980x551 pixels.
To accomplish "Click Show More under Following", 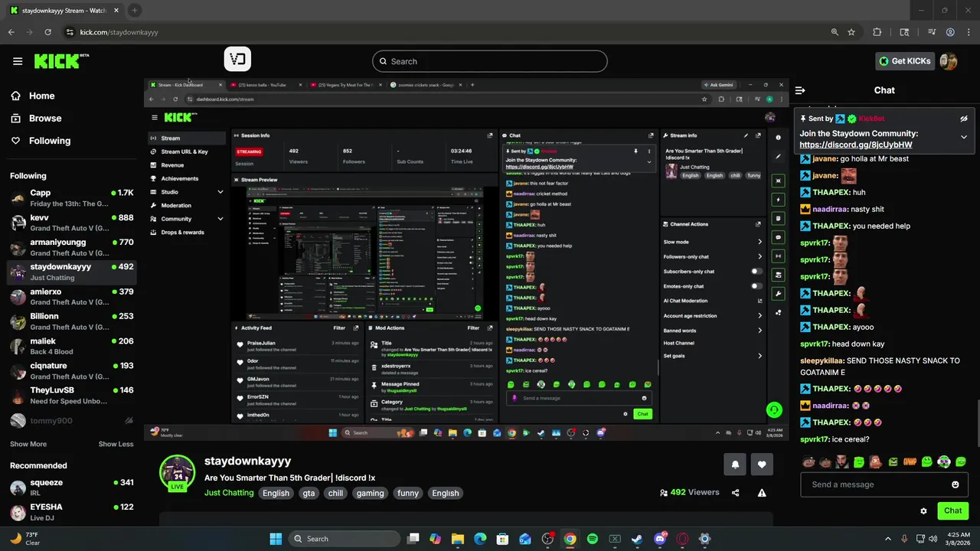I will point(28,444).
